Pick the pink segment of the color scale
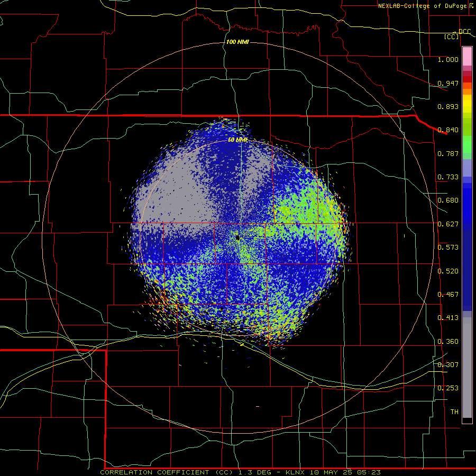The width and height of the screenshot is (476, 476). click(x=467, y=57)
